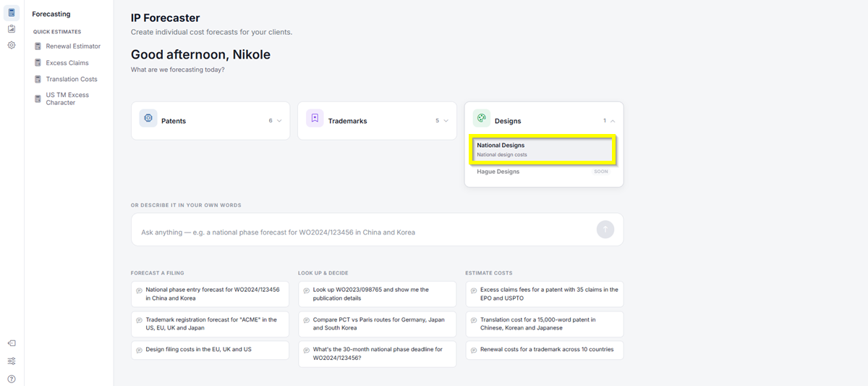Image resolution: width=868 pixels, height=386 pixels.
Task: Choose Renewal costs for trademark across 10 countries
Action: coord(544,350)
